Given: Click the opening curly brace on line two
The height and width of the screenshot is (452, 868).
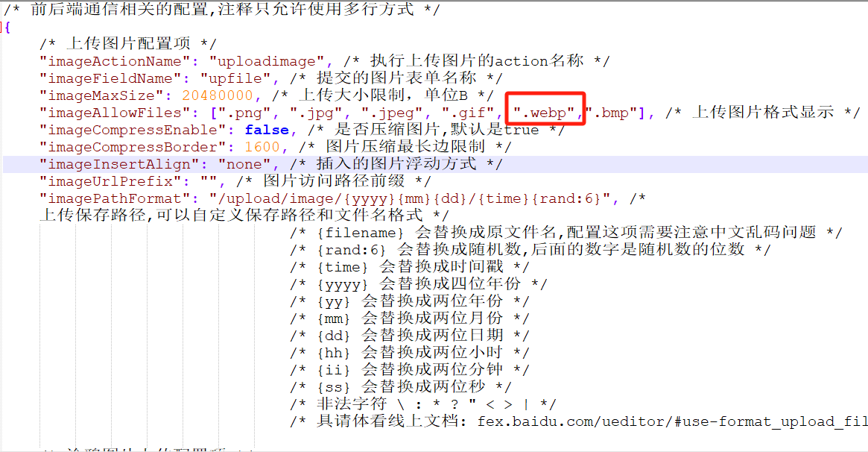Looking at the screenshot, I should coord(7,27).
